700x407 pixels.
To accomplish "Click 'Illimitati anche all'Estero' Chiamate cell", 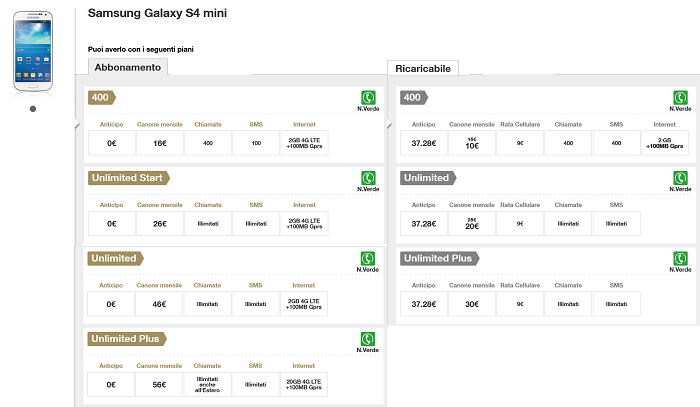I will [207, 384].
